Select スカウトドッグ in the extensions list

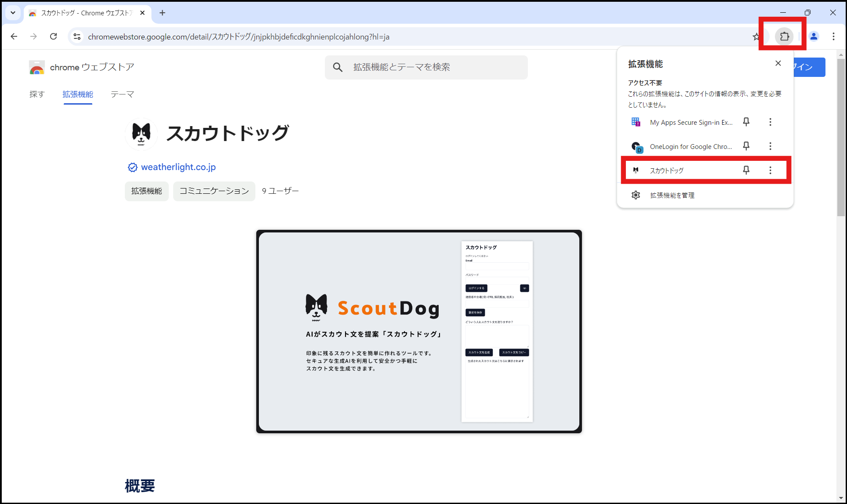(x=666, y=170)
